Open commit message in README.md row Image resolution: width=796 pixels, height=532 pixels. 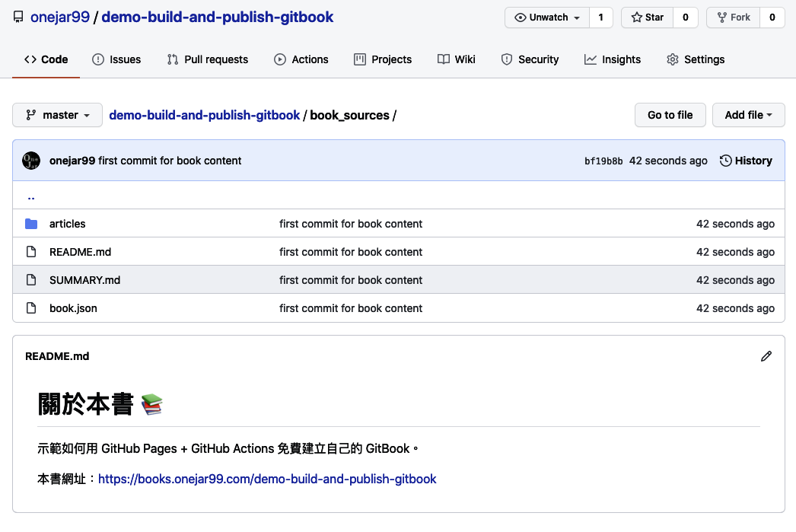coord(351,252)
